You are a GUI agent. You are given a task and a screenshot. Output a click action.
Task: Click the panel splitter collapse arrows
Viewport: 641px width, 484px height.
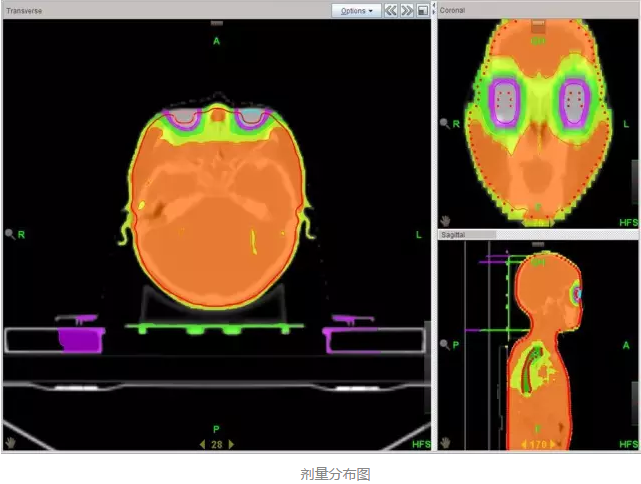point(434,10)
